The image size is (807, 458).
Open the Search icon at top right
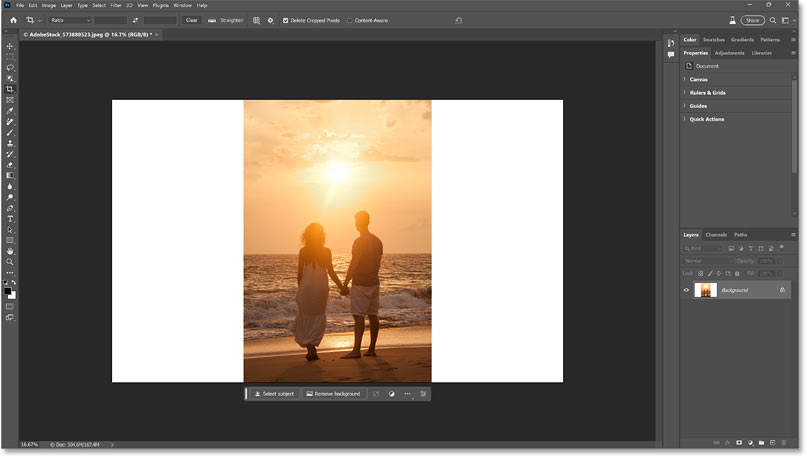[x=773, y=20]
